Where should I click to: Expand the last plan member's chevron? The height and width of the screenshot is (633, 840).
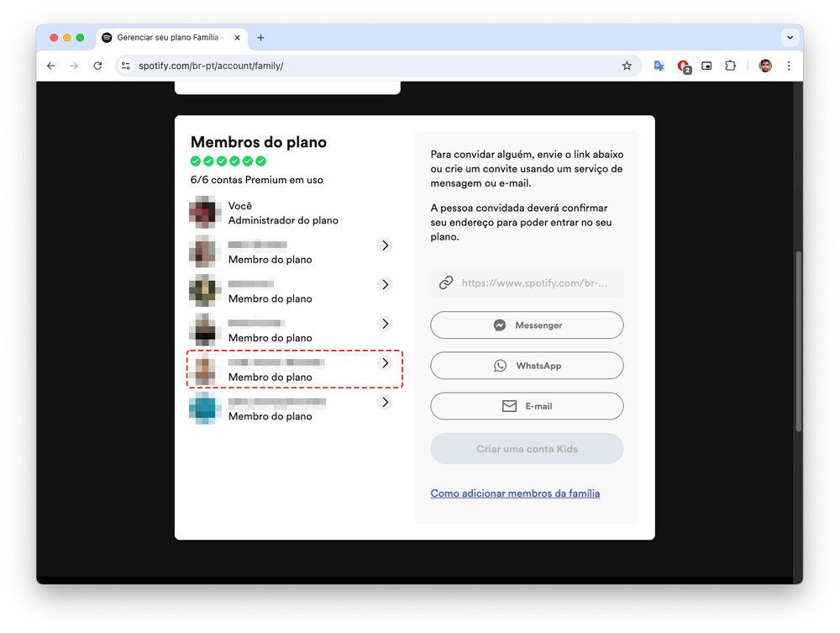pos(385,403)
